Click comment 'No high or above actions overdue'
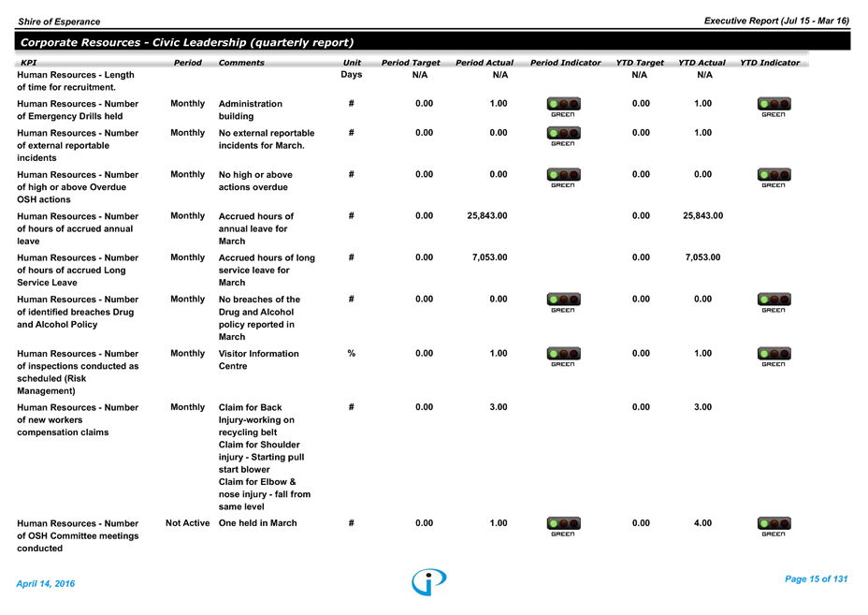The width and height of the screenshot is (868, 615). pyautogui.click(x=255, y=181)
